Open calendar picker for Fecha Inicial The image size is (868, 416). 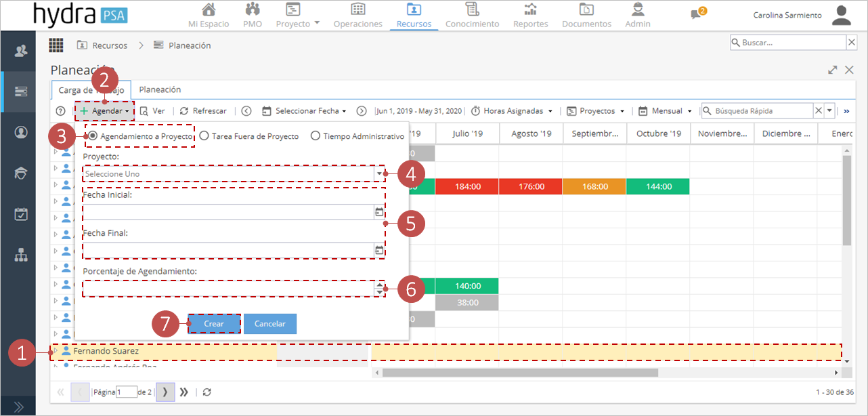[378, 212]
